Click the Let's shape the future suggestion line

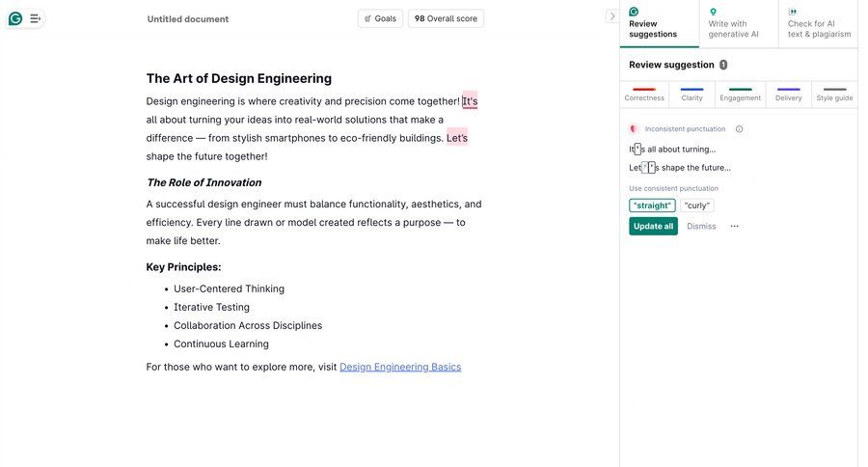(679, 167)
